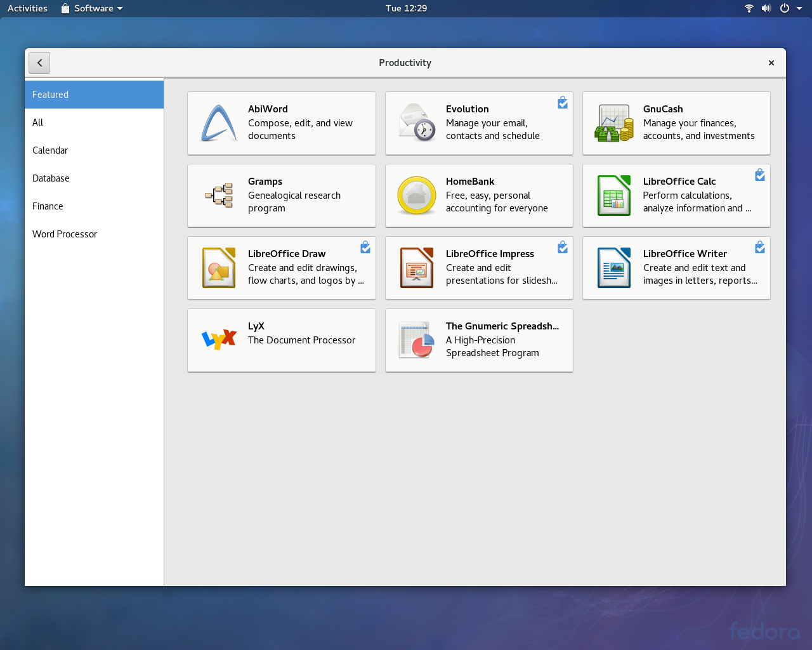
Task: Click the installed badge on LibreOffice Calc
Action: coord(760,175)
